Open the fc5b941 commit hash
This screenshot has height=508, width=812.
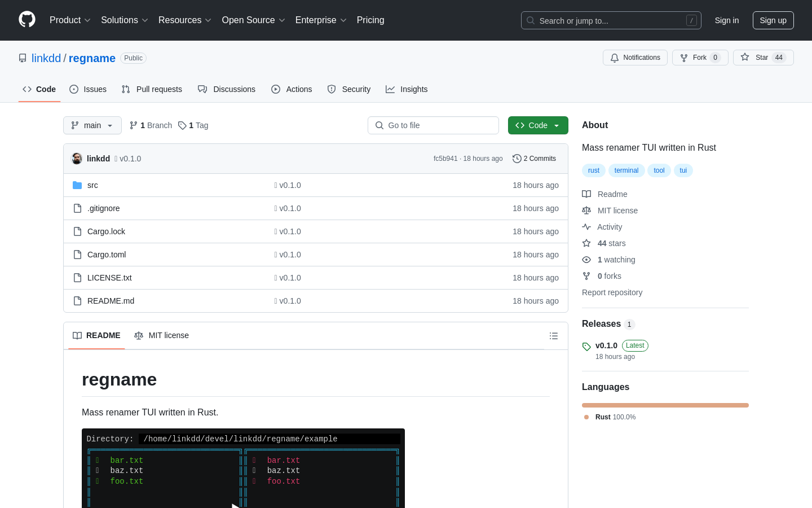(x=445, y=159)
